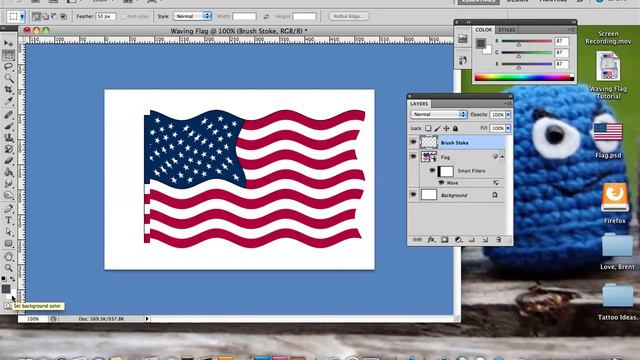This screenshot has width=640, height=360.
Task: Click Add to selection mode icon
Action: pyautogui.click(x=45, y=16)
